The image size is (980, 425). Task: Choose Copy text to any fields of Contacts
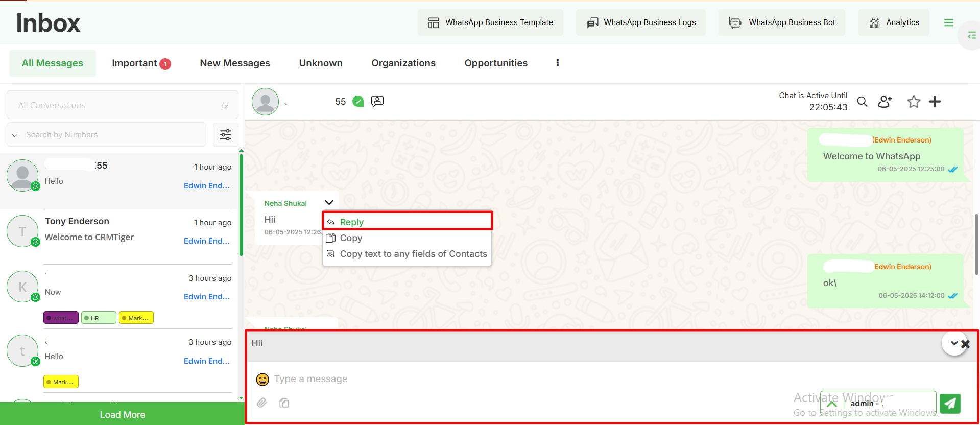408,254
